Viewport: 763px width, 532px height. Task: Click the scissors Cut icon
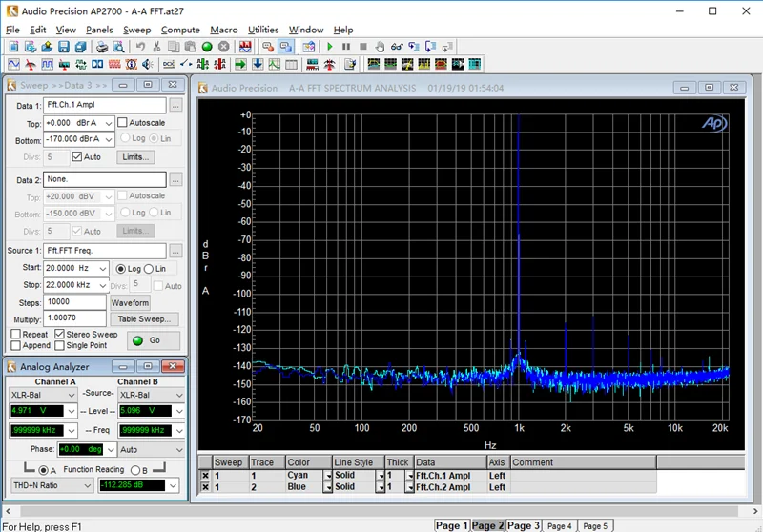(156, 47)
